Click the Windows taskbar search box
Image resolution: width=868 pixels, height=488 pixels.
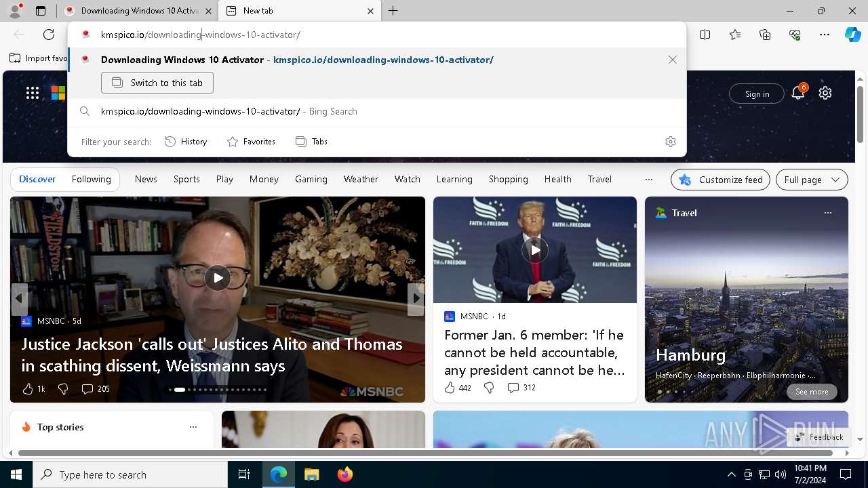130,474
